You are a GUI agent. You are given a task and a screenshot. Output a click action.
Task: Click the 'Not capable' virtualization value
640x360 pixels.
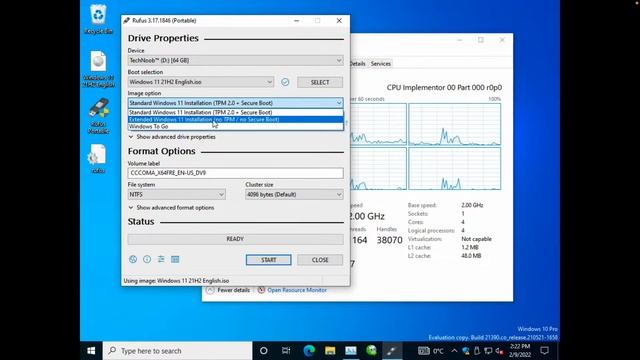(x=476, y=239)
